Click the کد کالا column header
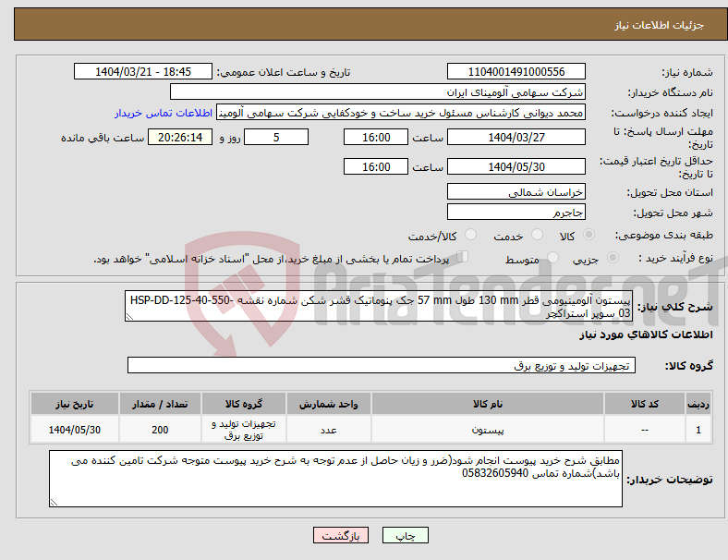The width and height of the screenshot is (728, 560). coord(645,404)
